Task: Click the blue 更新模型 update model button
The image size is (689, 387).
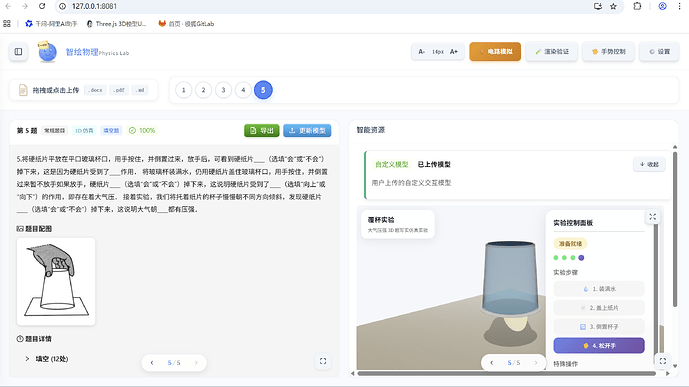Action: tap(307, 130)
